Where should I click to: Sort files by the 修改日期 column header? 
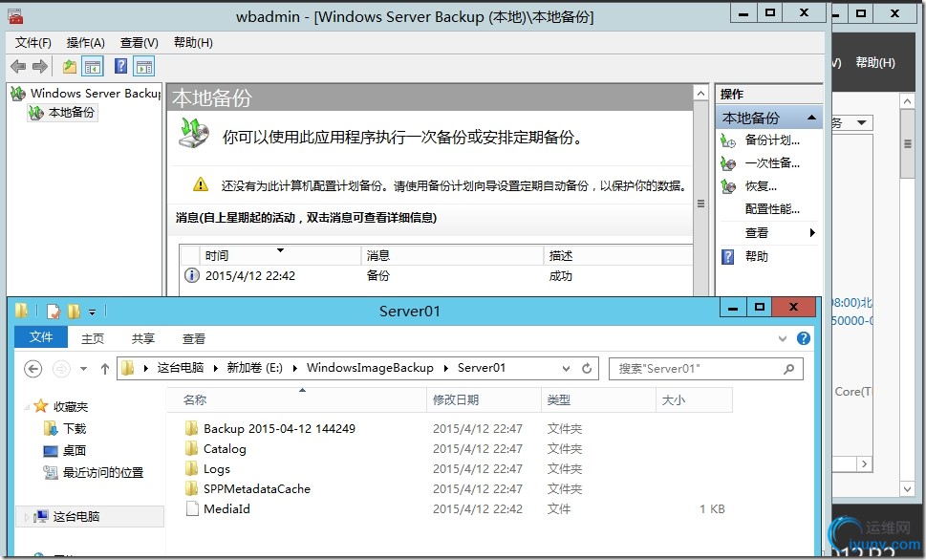484,399
